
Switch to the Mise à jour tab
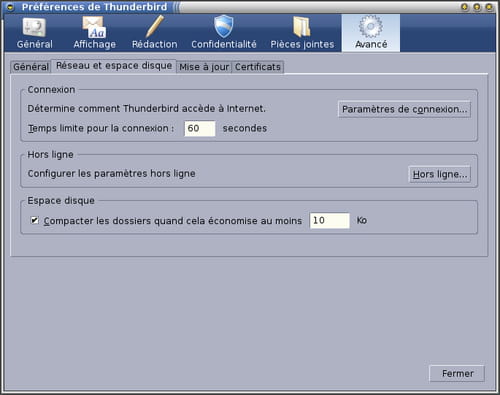(204, 67)
